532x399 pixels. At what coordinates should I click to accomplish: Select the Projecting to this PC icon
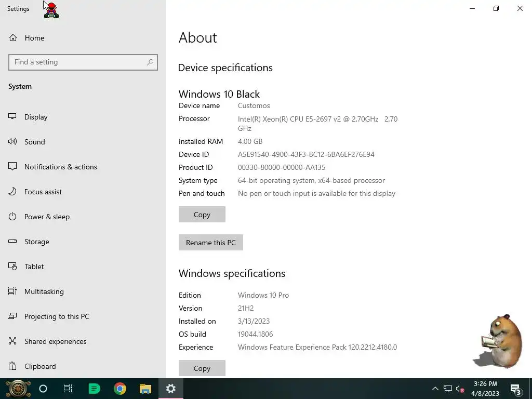12,316
